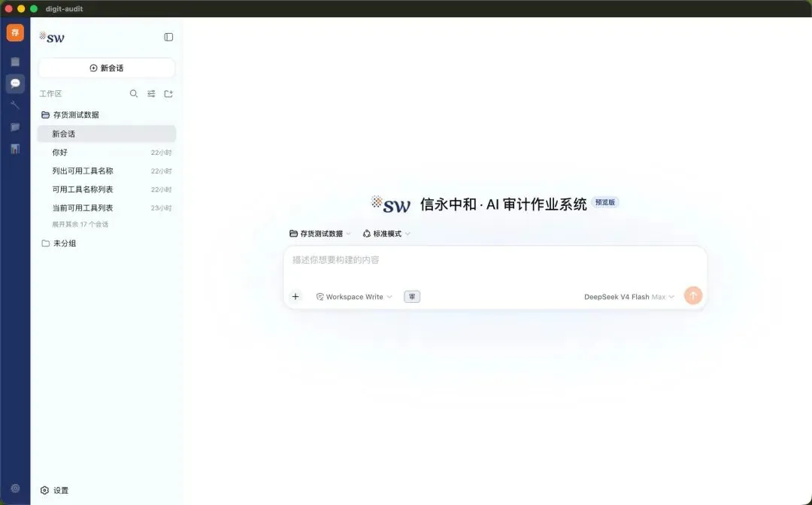Image resolution: width=812 pixels, height=505 pixels.
Task: Click the orange send arrow button
Action: coord(693,296)
